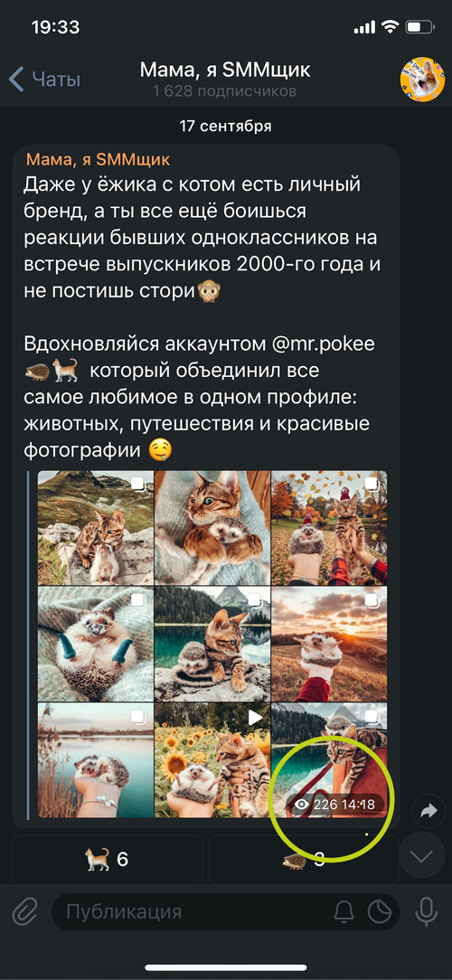Tap the microphone voice message icon
Image resolution: width=452 pixels, height=980 pixels.
pyautogui.click(x=427, y=912)
